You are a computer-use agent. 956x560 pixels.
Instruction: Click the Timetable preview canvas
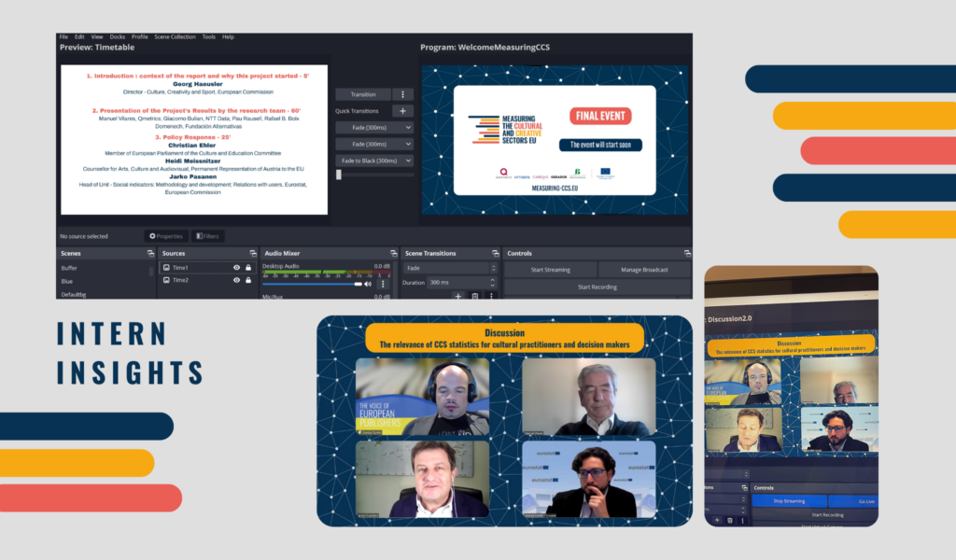tap(194, 140)
